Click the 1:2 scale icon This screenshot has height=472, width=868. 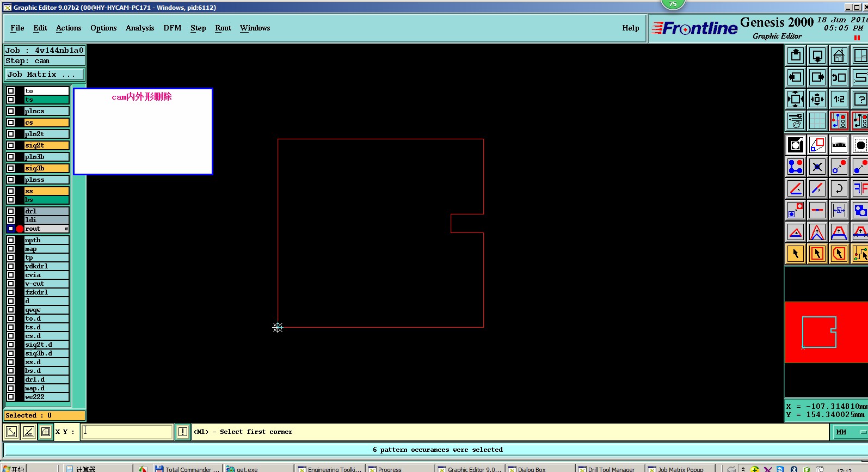[x=839, y=99]
